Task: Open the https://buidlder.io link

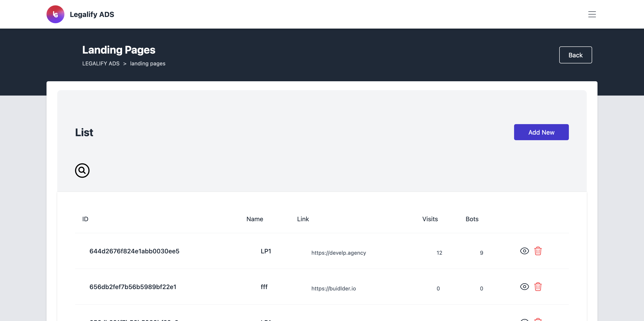Action: (x=333, y=288)
